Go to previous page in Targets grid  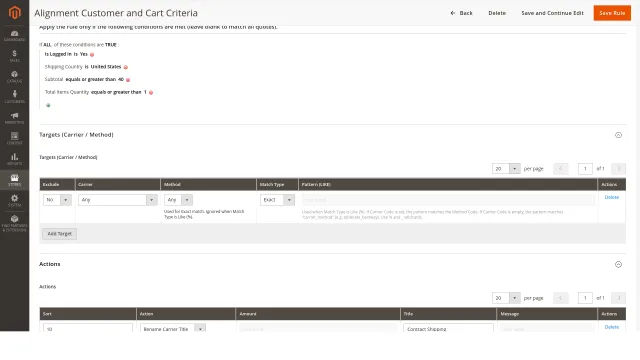point(560,169)
